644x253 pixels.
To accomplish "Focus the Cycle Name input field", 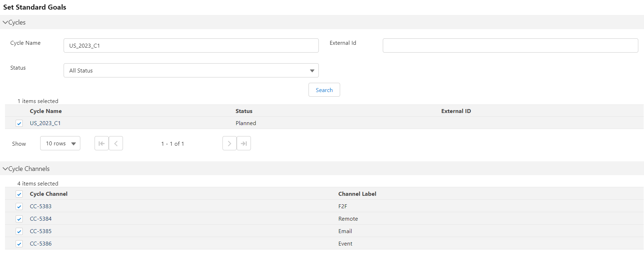I will [x=191, y=45].
